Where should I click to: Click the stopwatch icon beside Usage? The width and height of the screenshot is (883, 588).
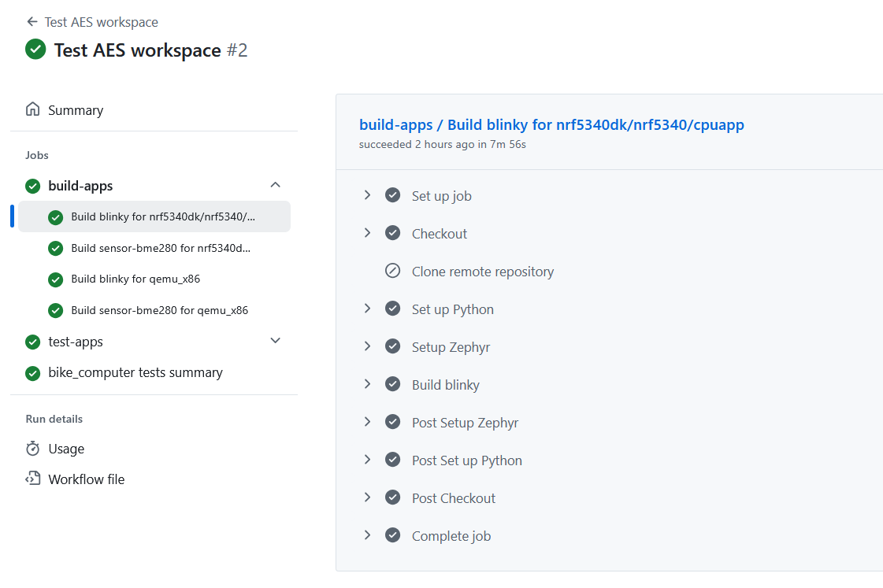tap(32, 449)
